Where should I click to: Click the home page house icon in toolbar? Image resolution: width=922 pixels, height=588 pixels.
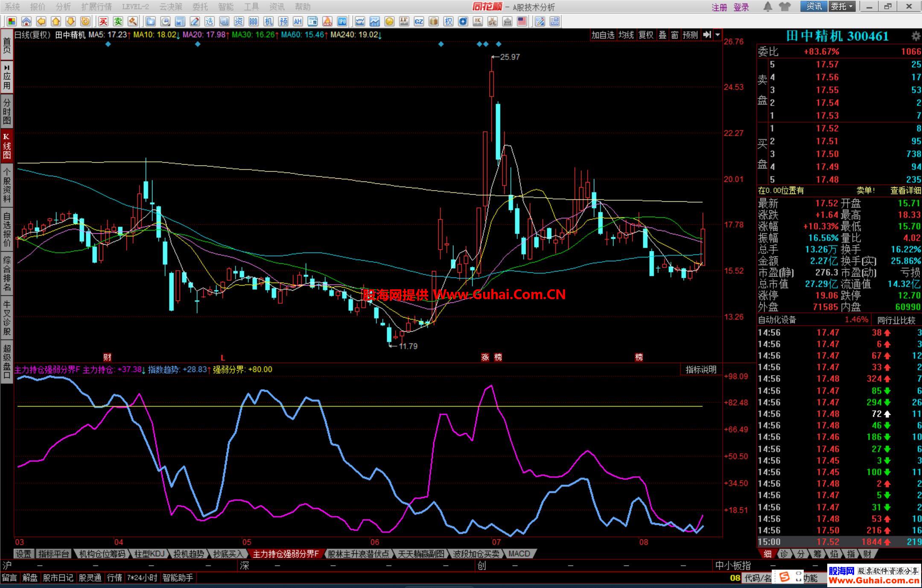click(x=26, y=21)
